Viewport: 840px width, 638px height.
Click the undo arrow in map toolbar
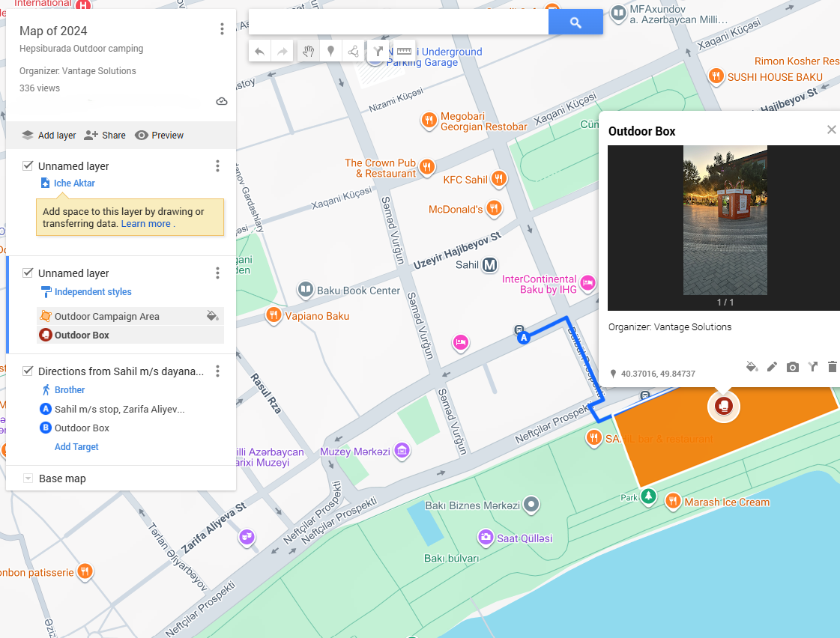pyautogui.click(x=260, y=52)
